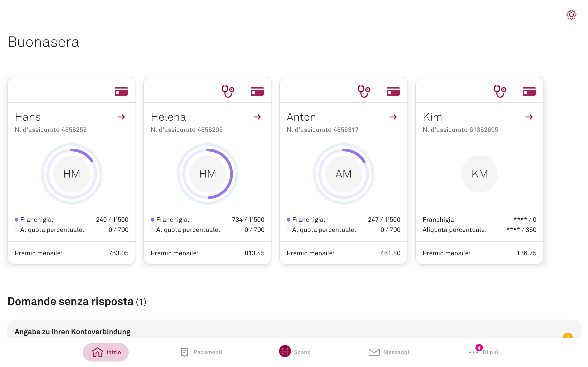Open the Scans icon in bottom bar
The width and height of the screenshot is (588, 367).
285,351
